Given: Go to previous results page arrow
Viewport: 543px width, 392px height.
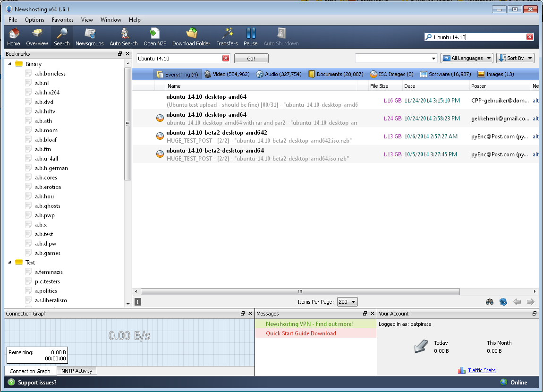Looking at the screenshot, I should click(x=517, y=302).
